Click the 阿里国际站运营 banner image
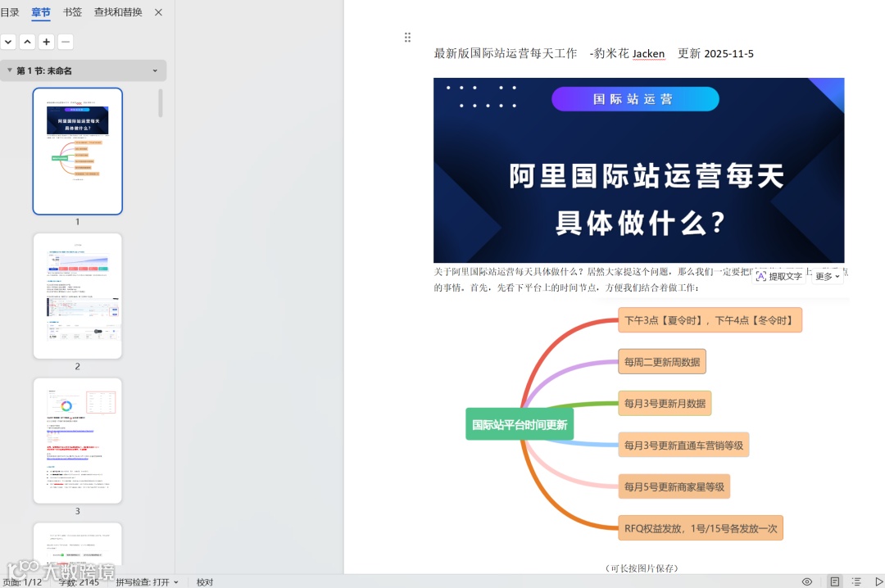This screenshot has width=885, height=588. (638, 170)
